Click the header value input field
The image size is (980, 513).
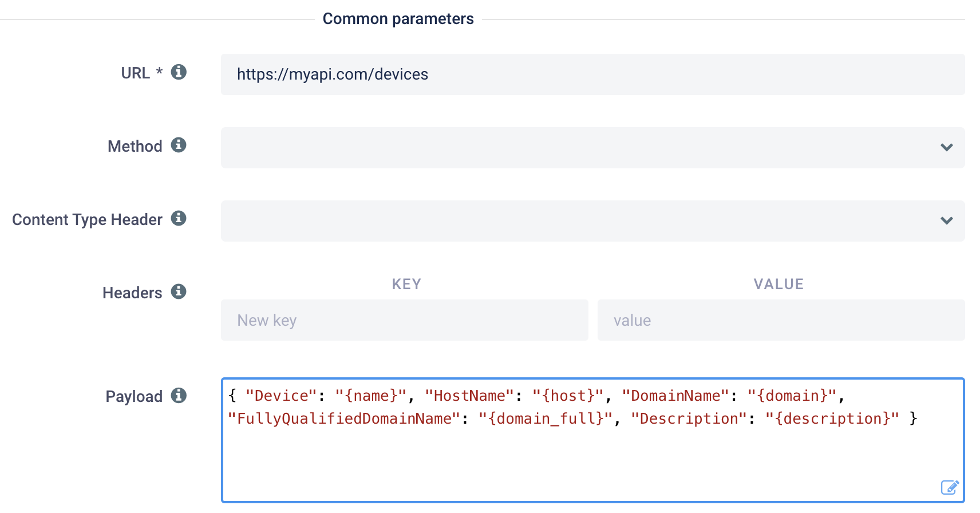point(781,321)
